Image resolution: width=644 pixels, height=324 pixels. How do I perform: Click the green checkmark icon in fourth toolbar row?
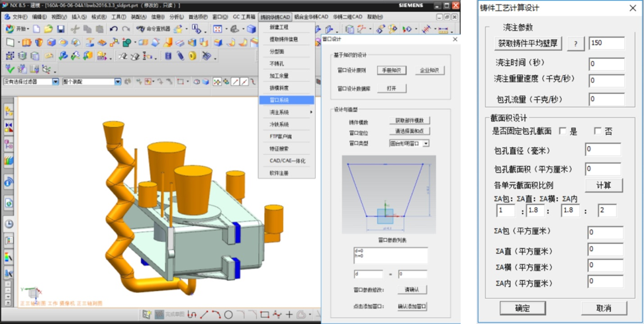11,69
